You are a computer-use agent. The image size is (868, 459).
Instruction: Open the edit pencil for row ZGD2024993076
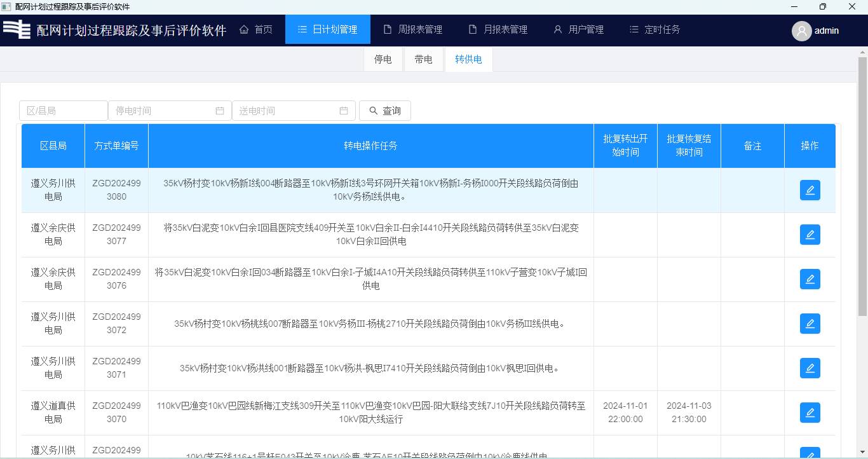tap(810, 279)
